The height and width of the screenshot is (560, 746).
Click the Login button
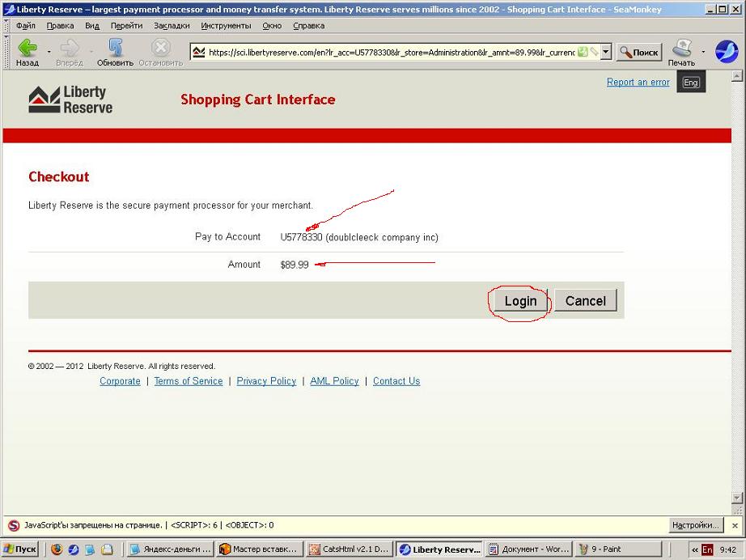pyautogui.click(x=520, y=301)
